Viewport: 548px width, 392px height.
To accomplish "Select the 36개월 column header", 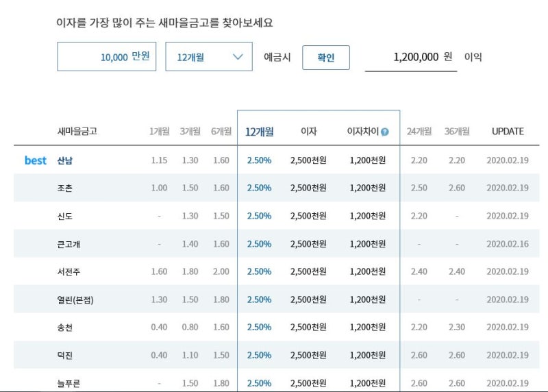I will pyautogui.click(x=457, y=132).
